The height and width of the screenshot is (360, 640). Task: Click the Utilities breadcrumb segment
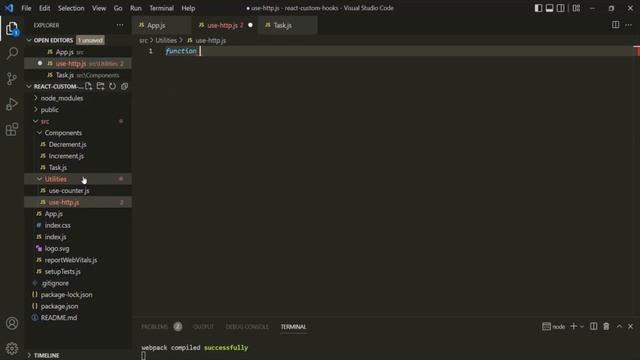166,40
